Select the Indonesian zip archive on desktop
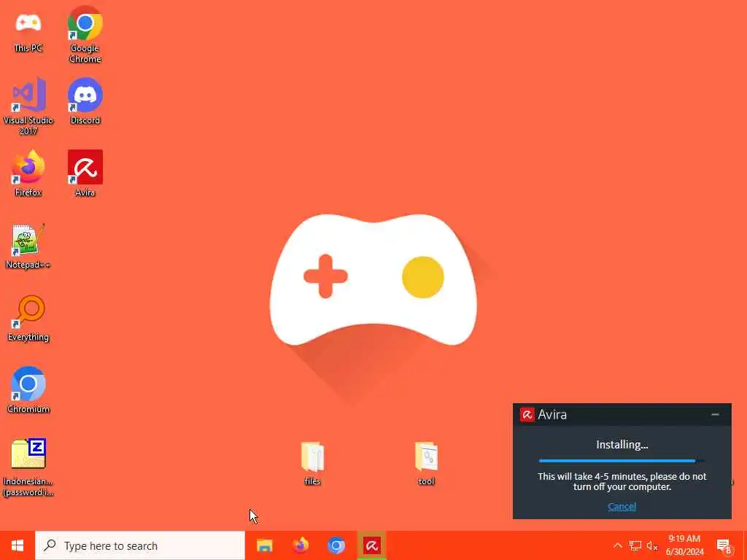747x560 pixels. click(x=28, y=467)
